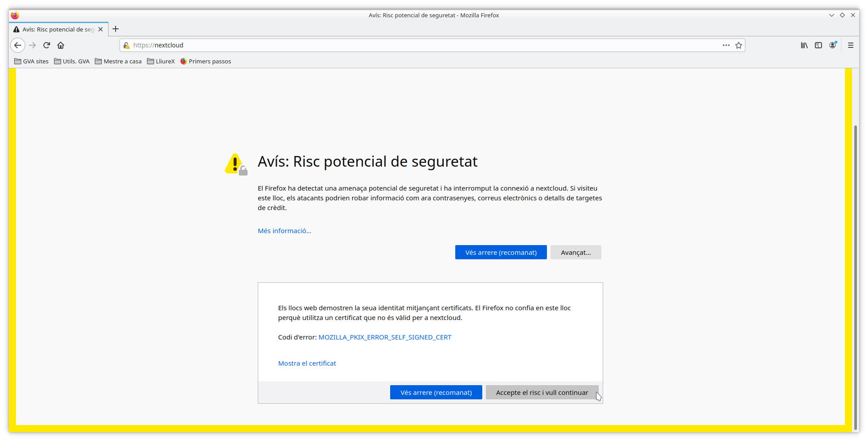Open the Firefox account icon
The width and height of the screenshot is (868, 441).
coord(833,45)
